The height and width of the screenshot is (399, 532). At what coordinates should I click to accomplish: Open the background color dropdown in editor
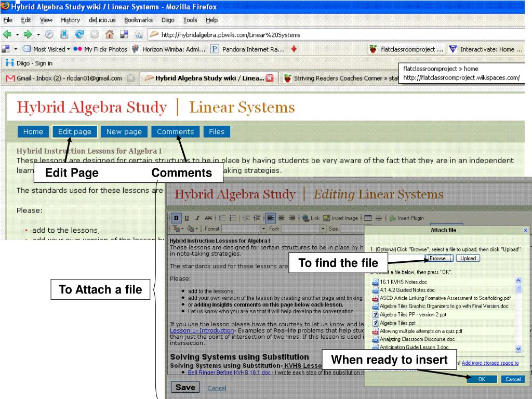tap(192, 229)
